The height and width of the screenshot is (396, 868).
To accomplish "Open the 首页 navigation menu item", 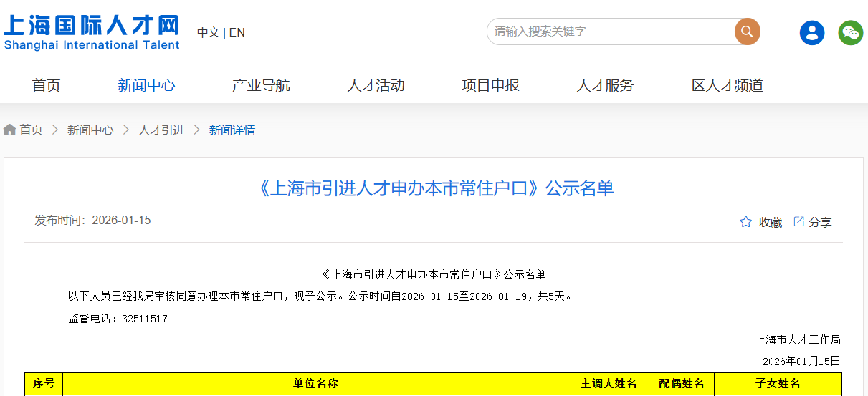I will click(x=47, y=85).
